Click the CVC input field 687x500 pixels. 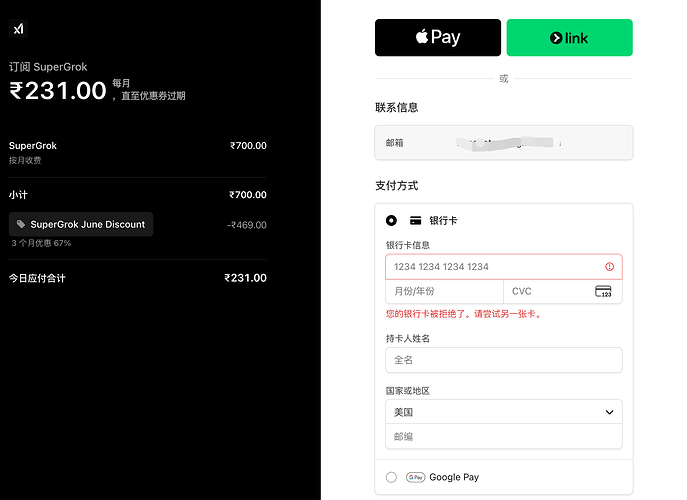click(563, 291)
